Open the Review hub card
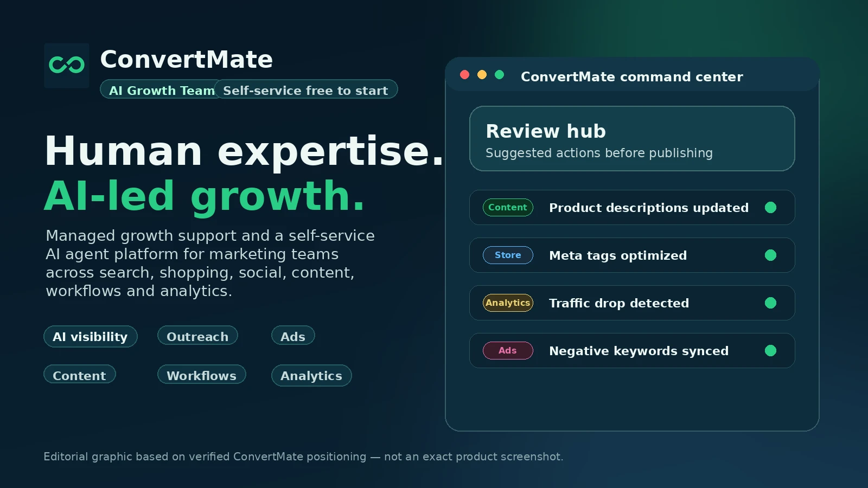 [632, 138]
